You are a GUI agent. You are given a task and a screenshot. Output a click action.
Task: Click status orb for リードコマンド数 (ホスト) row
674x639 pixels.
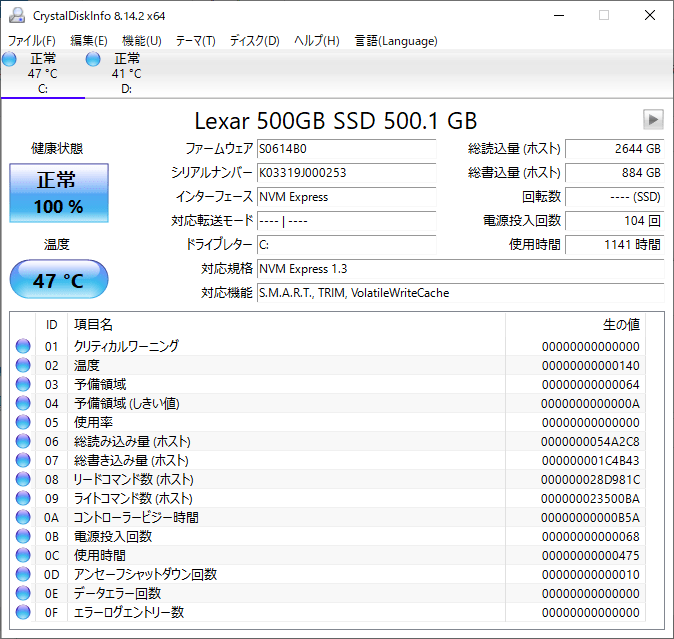23,479
